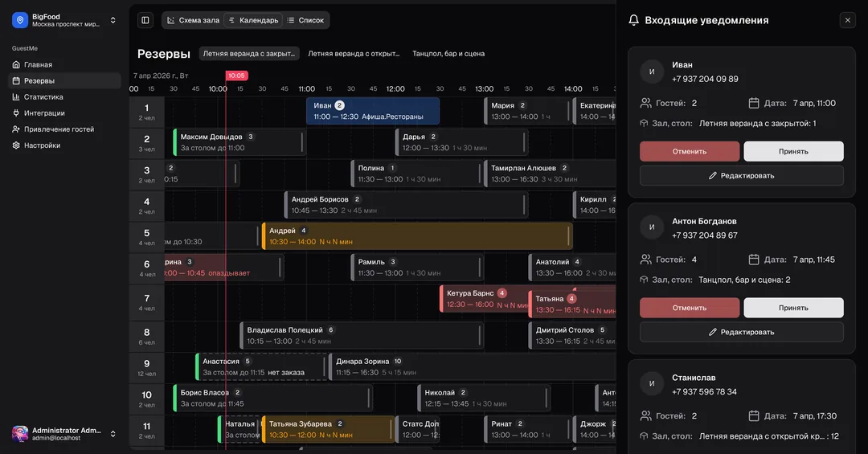Click the BigFood location pin logo
This screenshot has height=454, width=868.
pyautogui.click(x=20, y=20)
